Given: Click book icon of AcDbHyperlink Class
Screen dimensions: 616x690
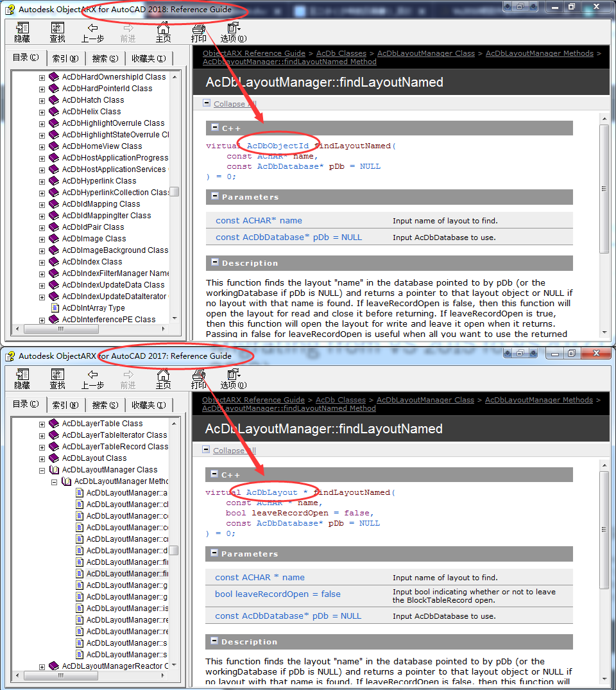Looking at the screenshot, I should [54, 181].
